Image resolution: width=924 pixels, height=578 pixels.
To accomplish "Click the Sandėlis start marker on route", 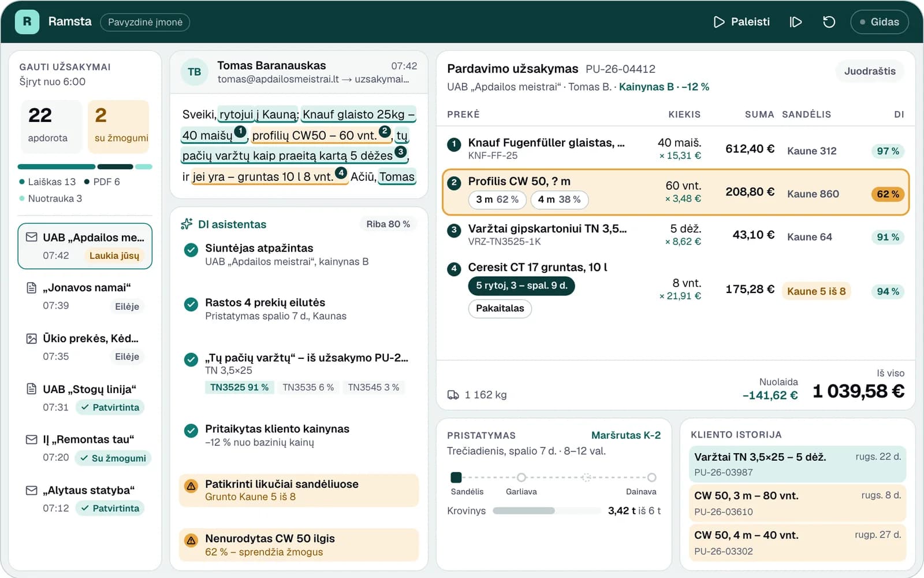I will click(456, 477).
